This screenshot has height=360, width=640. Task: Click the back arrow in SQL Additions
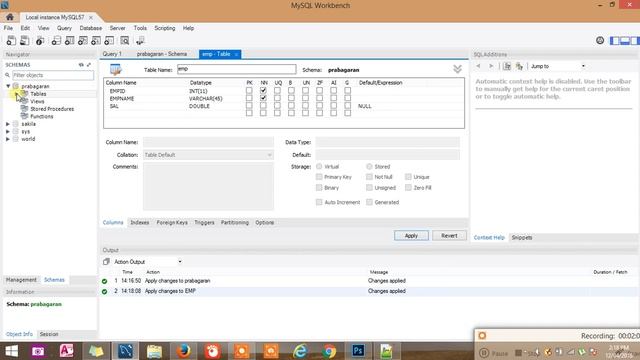click(478, 66)
